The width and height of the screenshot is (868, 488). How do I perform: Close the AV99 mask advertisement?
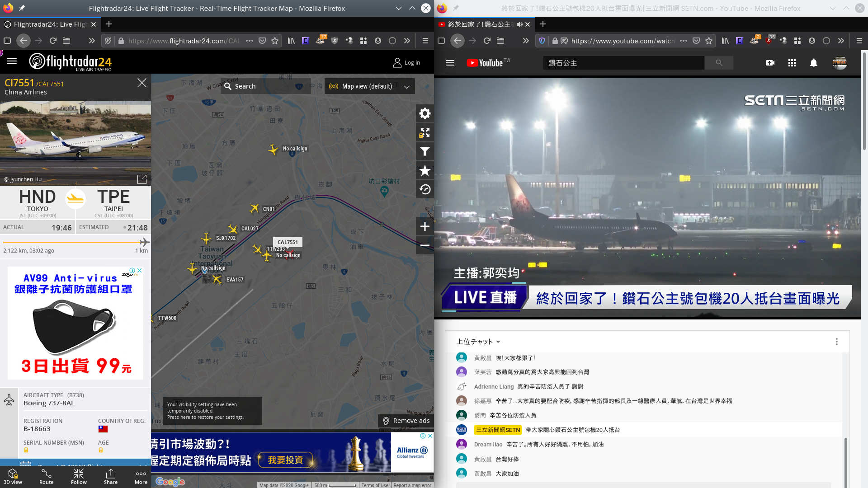140,271
